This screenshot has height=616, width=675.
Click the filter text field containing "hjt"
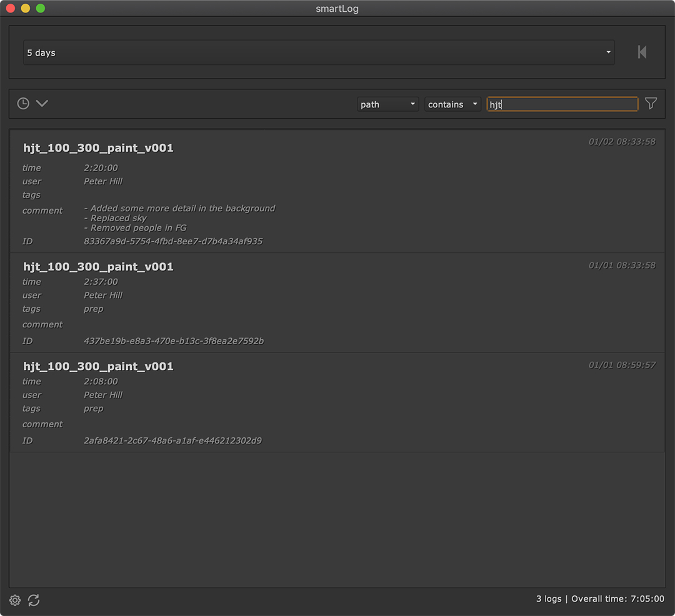562,104
